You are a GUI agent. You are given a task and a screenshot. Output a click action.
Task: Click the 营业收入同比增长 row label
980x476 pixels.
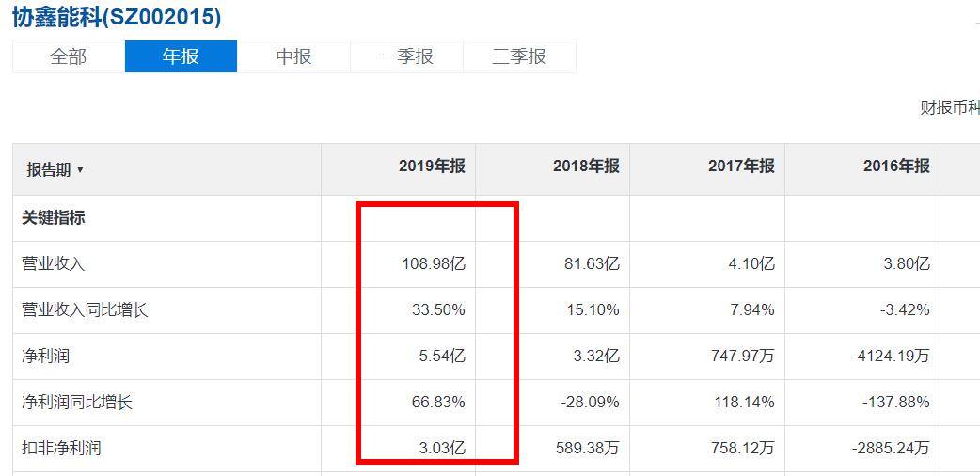point(85,309)
